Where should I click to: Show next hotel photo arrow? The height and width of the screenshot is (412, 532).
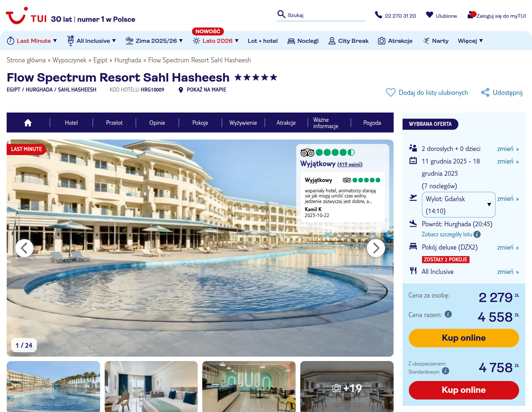[376, 248]
